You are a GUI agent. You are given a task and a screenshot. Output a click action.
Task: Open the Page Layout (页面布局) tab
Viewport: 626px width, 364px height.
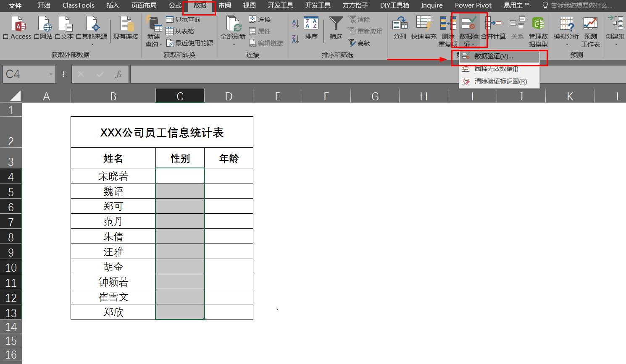(144, 5)
